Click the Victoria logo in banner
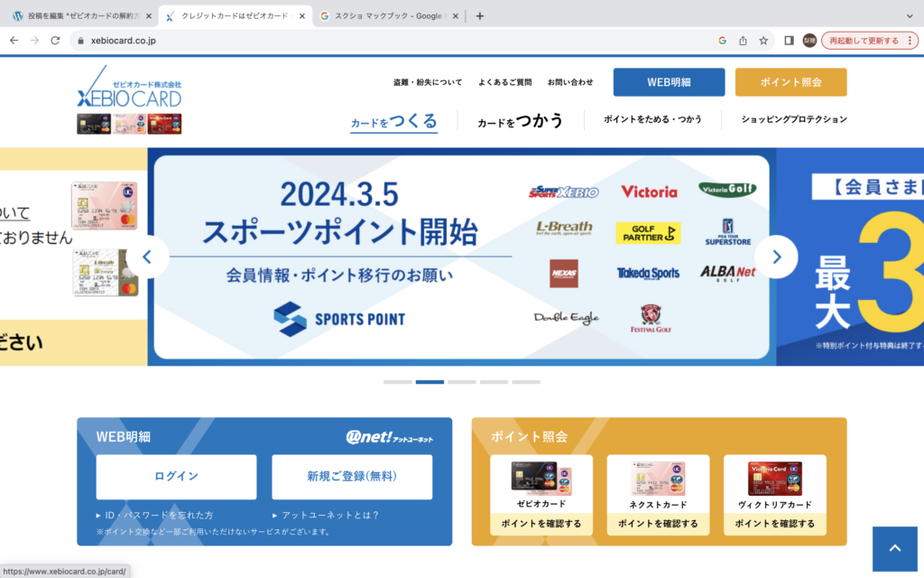 point(649,191)
